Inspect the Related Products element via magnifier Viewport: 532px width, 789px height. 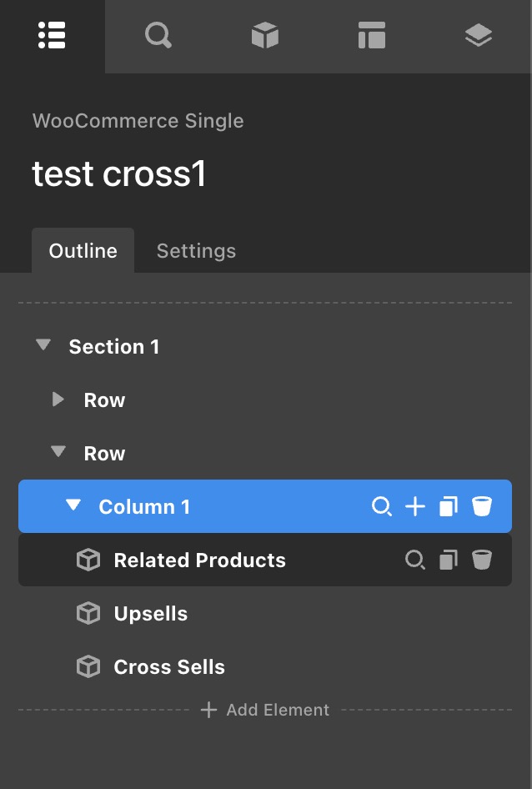(414, 560)
